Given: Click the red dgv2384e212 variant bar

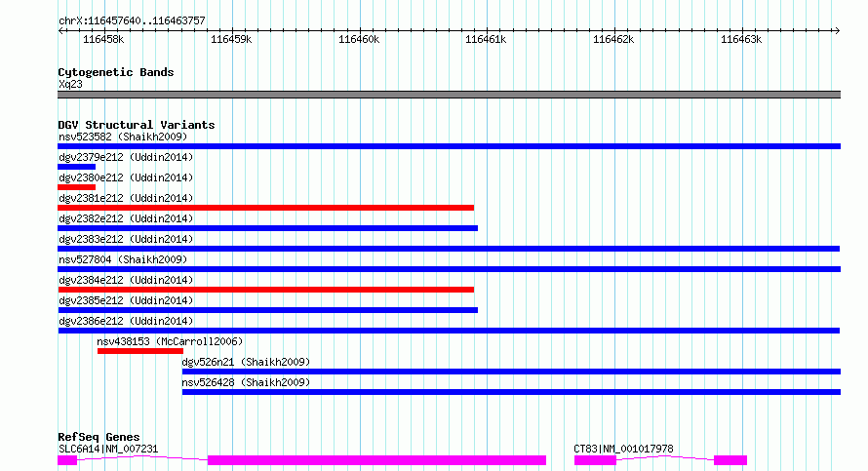Looking at the screenshot, I should click(265, 290).
